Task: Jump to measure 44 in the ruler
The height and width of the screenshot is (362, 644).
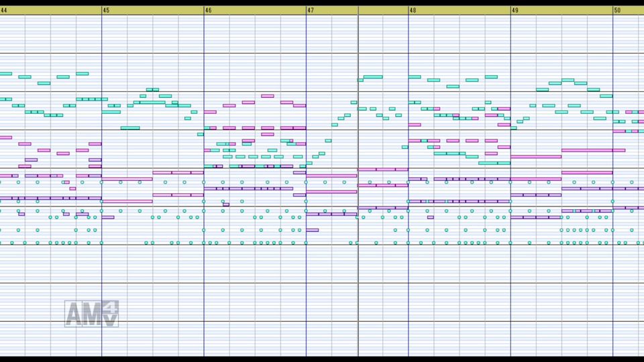Action: pos(4,10)
